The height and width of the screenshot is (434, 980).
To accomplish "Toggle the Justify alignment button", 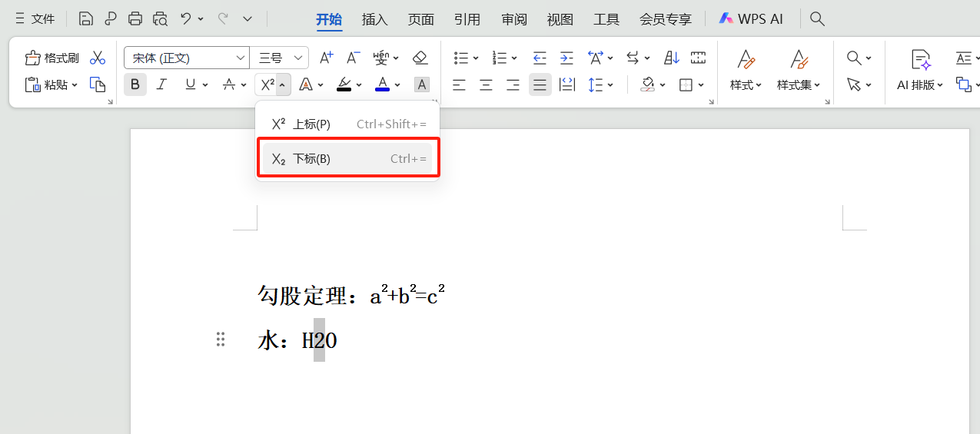I will click(540, 84).
